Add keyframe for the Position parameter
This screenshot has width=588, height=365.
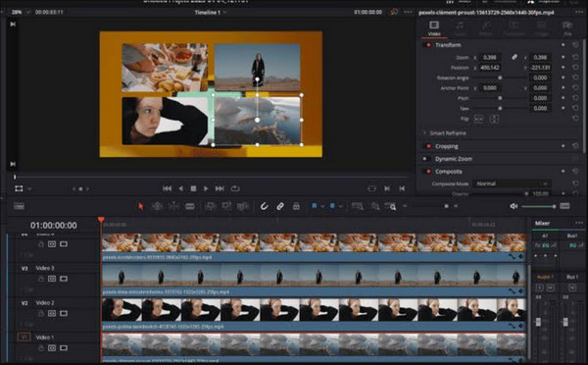(x=563, y=68)
